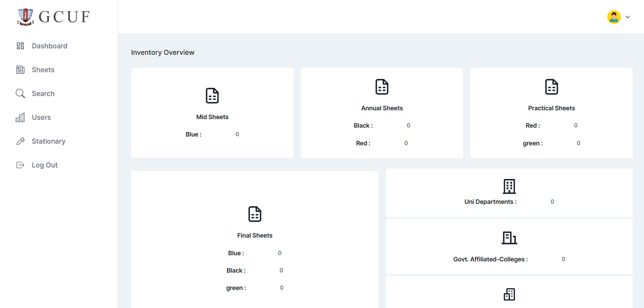
Task: Click the GCUF crest logo
Action: (26, 17)
